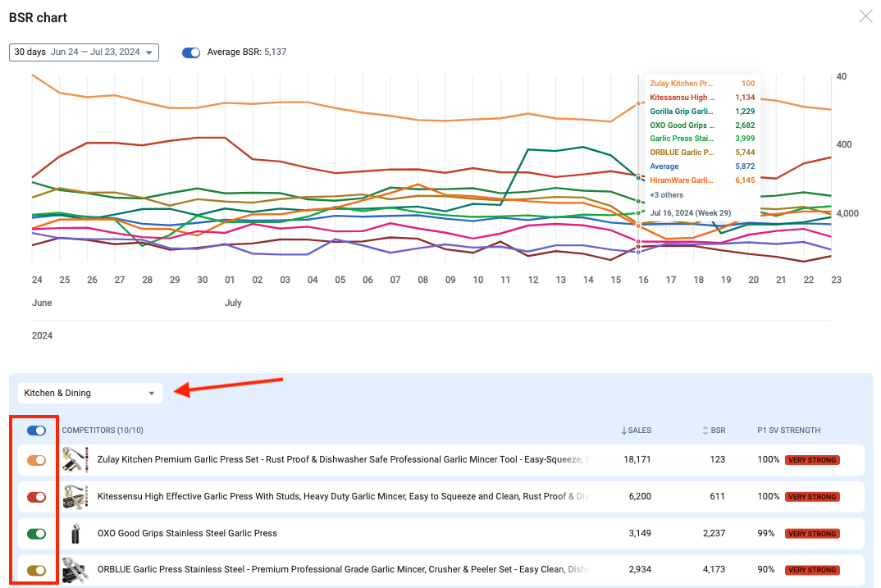Click the VERY STRONG badge in Kitessensu row
Viewport: 881px width, 588px height.
pos(812,497)
